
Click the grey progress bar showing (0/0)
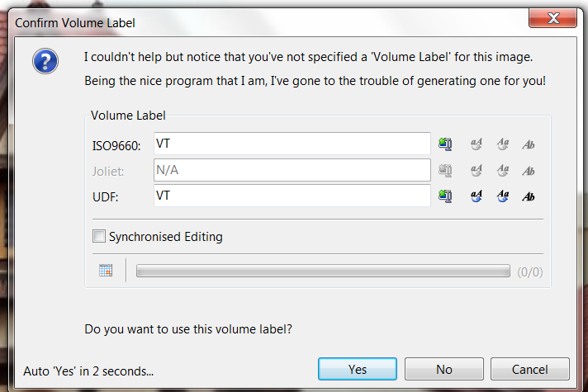(x=323, y=271)
